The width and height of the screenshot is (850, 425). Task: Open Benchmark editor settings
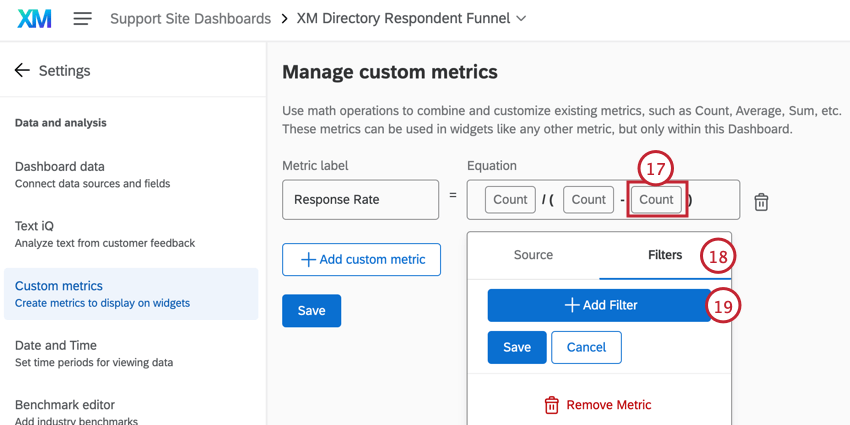click(x=65, y=405)
